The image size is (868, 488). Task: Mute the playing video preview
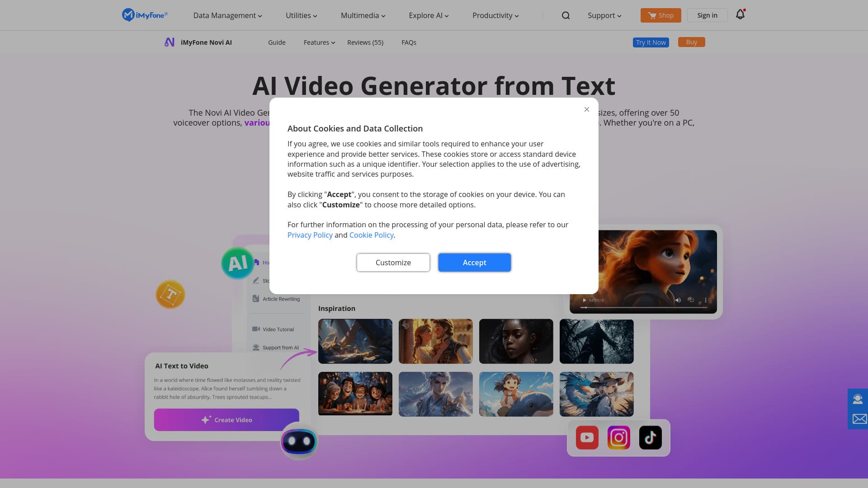click(x=678, y=300)
